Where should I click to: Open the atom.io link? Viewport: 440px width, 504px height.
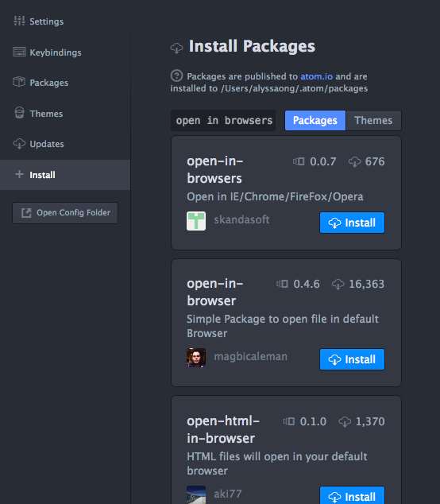pyautogui.click(x=316, y=76)
